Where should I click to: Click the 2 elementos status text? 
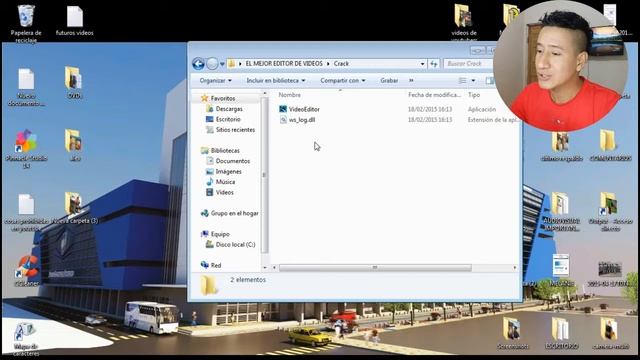coord(248,280)
